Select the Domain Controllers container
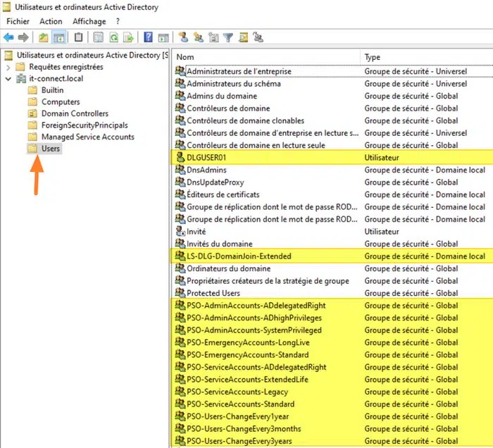493x448 pixels. tap(74, 113)
